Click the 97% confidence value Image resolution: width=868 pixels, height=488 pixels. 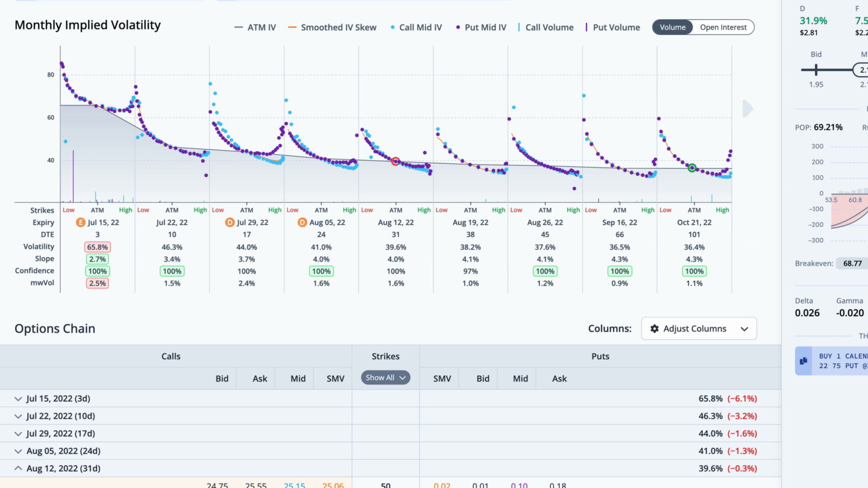[x=470, y=271]
